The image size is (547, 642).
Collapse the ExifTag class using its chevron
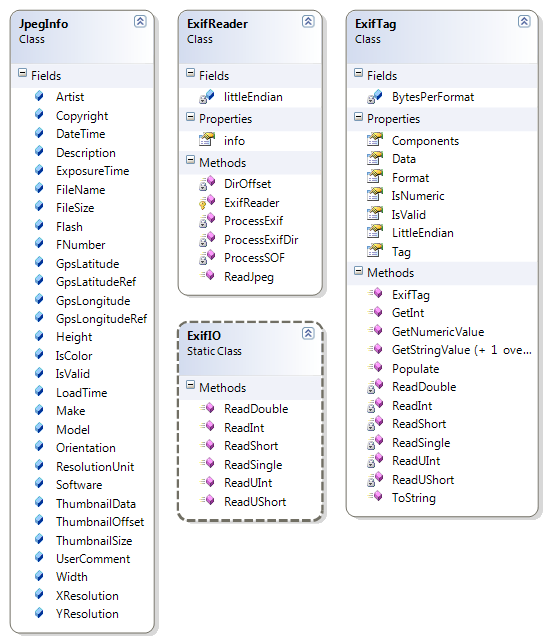(524, 21)
